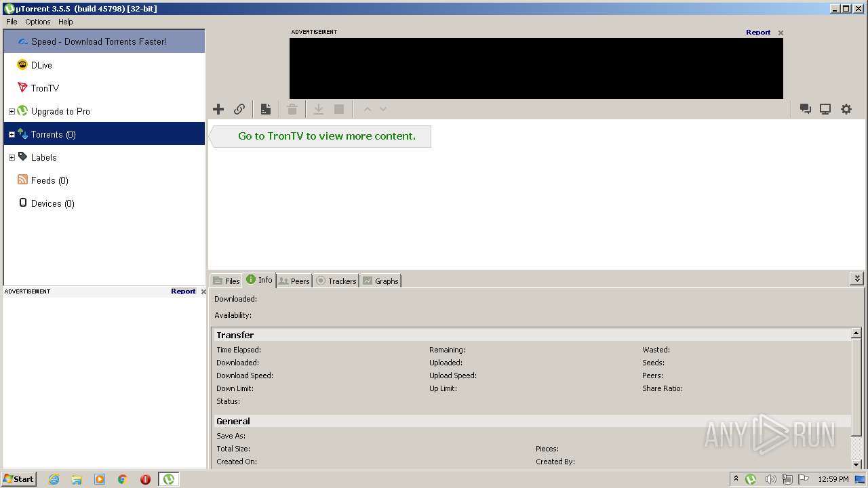Select Torrents (0) in sidebar
The image size is (868, 488).
tap(104, 134)
